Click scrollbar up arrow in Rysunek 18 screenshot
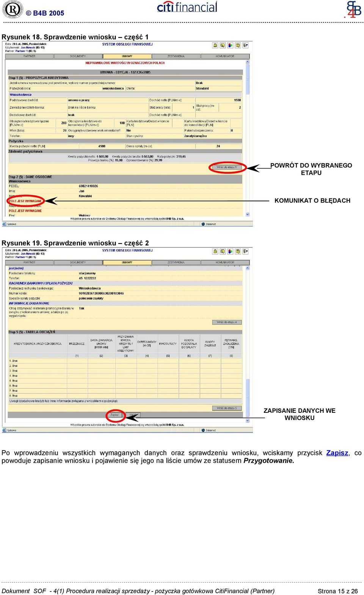 [248, 62]
